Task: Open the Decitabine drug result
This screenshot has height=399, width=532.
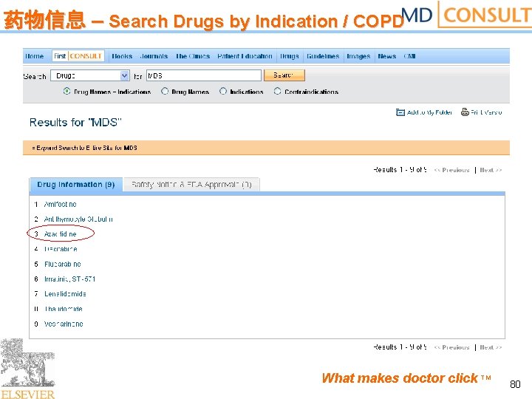Action: click(x=61, y=249)
